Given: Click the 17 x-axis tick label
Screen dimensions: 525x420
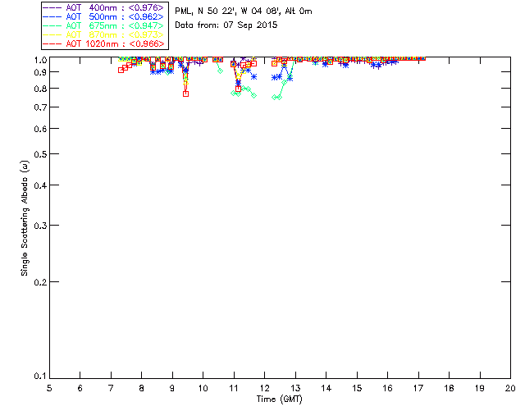Looking at the screenshot, I should click(418, 389).
